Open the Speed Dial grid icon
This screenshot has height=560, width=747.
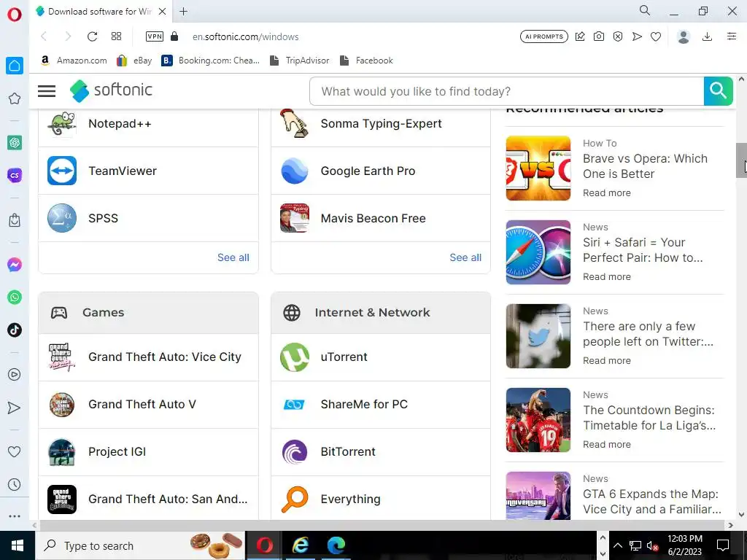pyautogui.click(x=116, y=36)
